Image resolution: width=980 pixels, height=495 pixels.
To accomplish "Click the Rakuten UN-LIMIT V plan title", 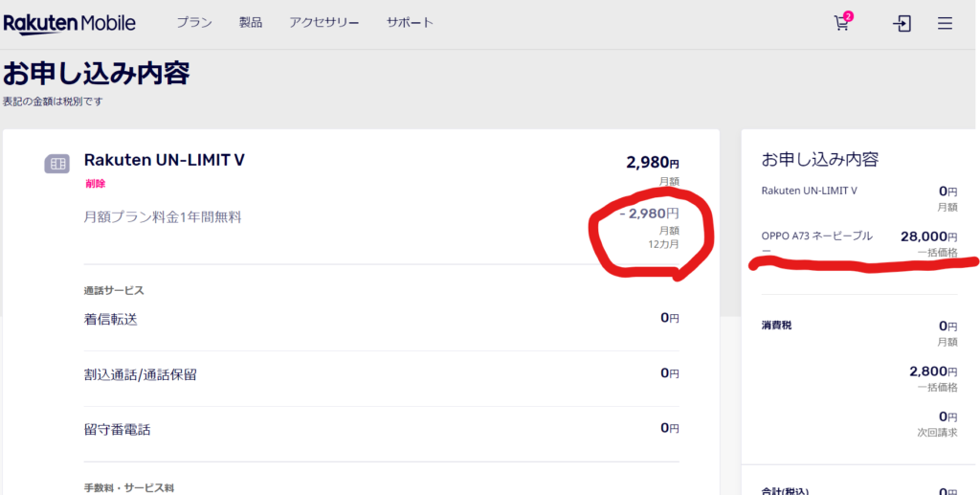I will (x=165, y=160).
